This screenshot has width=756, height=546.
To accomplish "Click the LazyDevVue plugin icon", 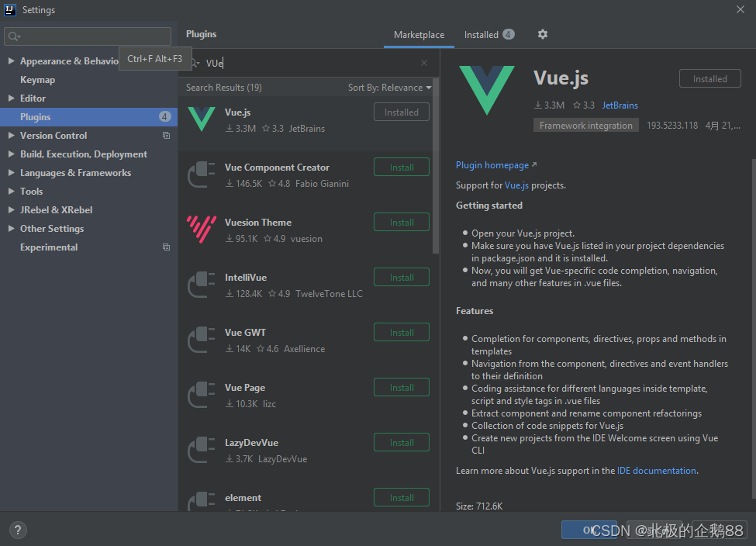I will 201,449.
